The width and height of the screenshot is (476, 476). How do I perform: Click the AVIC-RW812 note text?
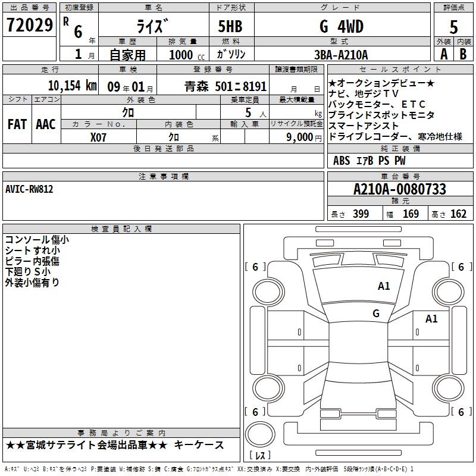pyautogui.click(x=30, y=189)
